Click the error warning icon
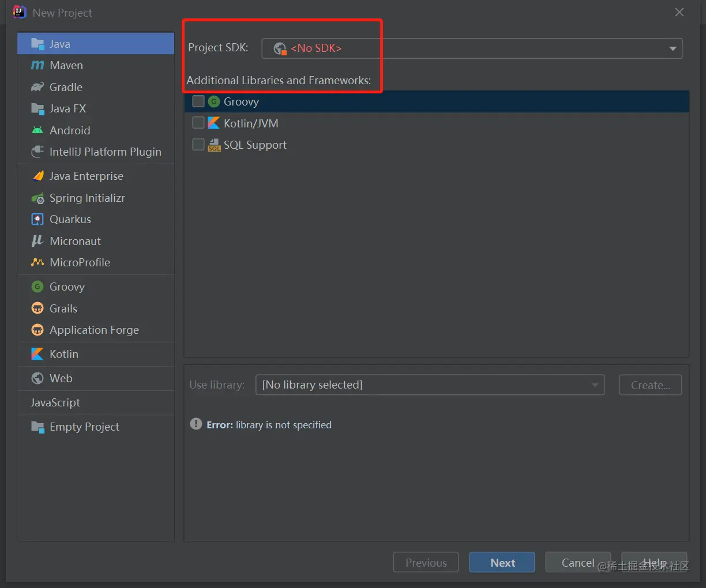This screenshot has height=588, width=706. pyautogui.click(x=196, y=424)
